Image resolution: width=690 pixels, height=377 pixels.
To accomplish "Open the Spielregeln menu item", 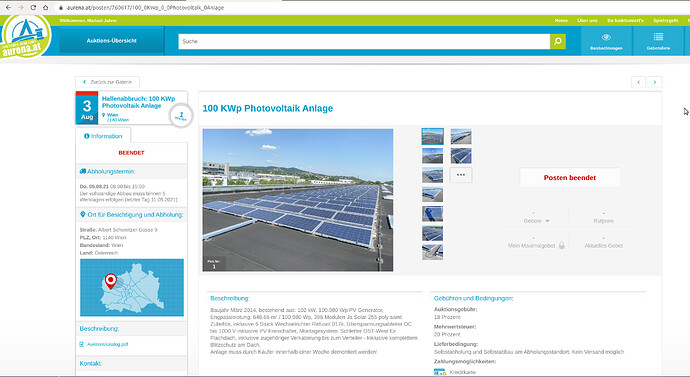I will pyautogui.click(x=665, y=21).
